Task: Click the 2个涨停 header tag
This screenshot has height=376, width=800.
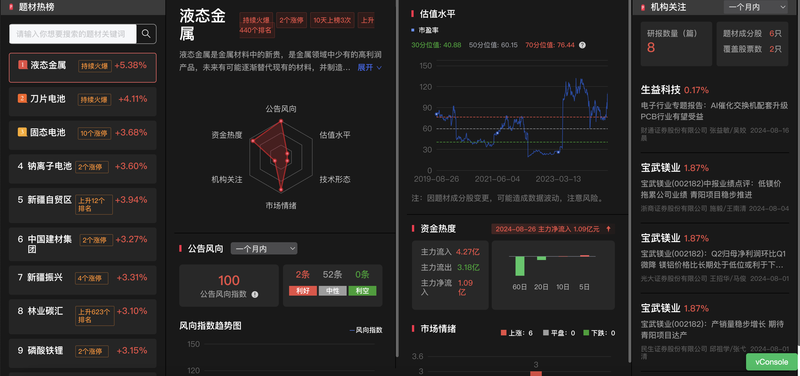Action: click(291, 20)
